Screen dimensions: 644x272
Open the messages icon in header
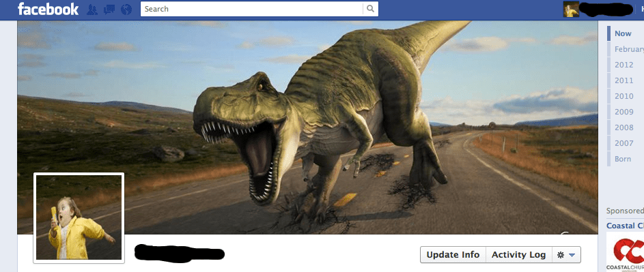point(109,9)
